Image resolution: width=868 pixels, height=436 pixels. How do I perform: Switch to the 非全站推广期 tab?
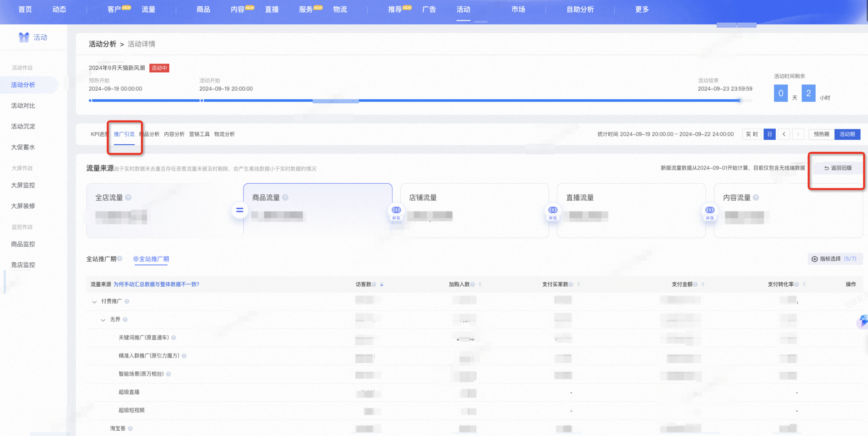pyautogui.click(x=151, y=259)
